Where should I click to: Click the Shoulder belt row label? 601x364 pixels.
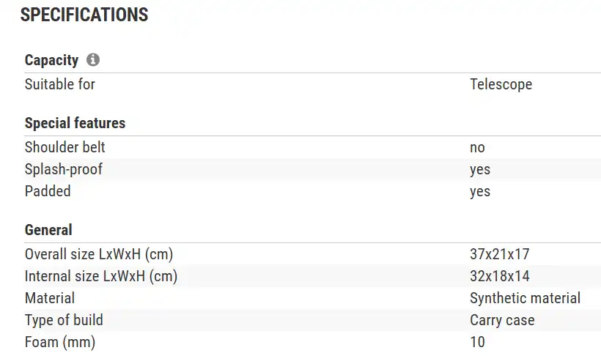(x=65, y=147)
